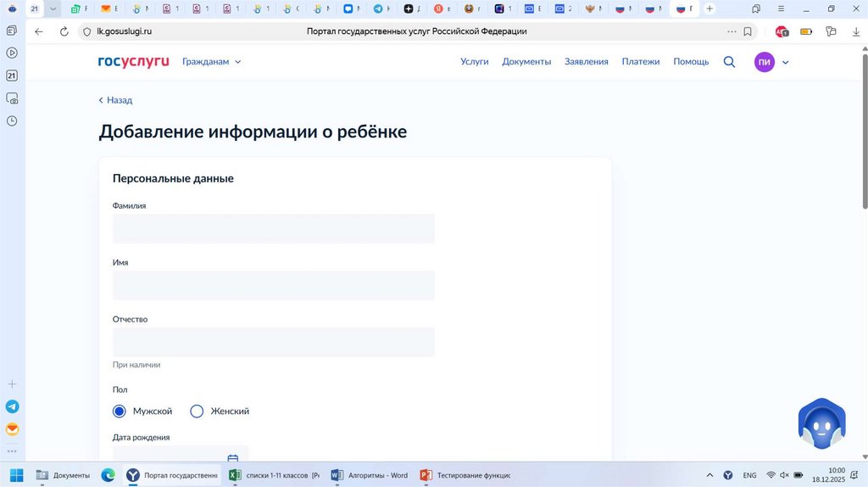The height and width of the screenshot is (487, 868).
Task: Expand the Гражданам role dropdown
Action: [x=212, y=62]
